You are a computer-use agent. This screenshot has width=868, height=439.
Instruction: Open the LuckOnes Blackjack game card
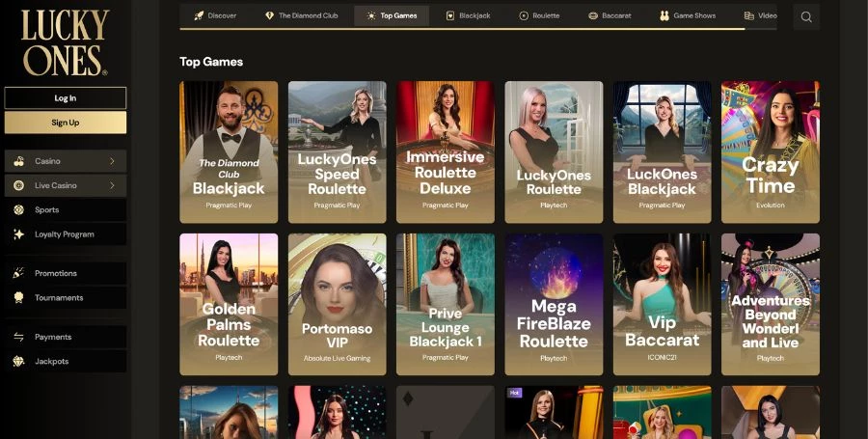(x=662, y=152)
